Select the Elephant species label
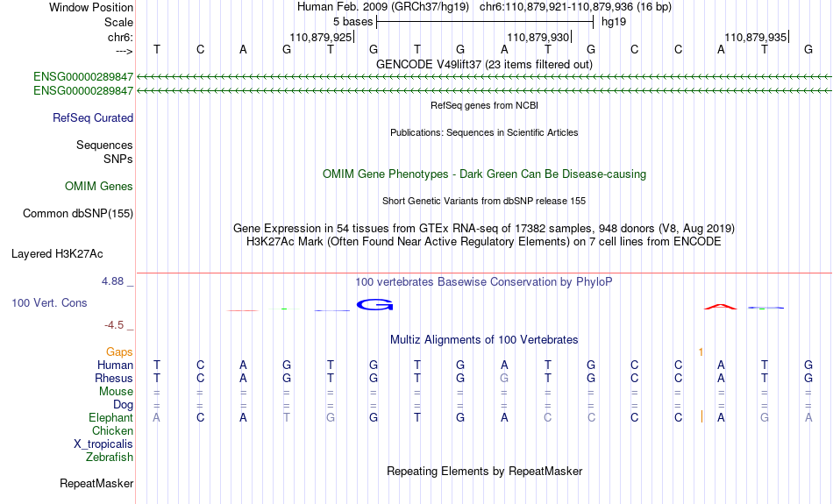833x504 pixels. 110,418
